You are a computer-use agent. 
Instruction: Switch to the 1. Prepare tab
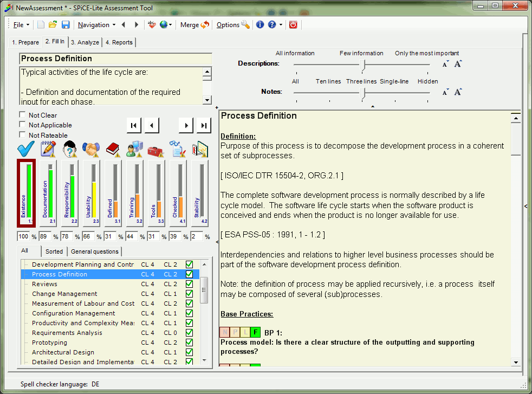pos(25,42)
